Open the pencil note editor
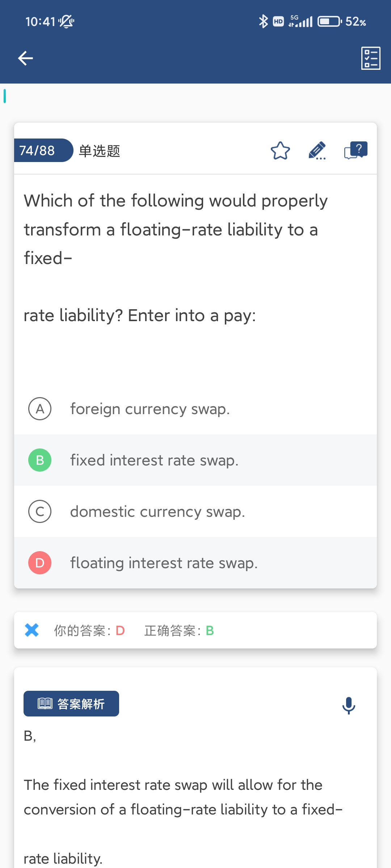This screenshot has width=391, height=868. point(317,151)
